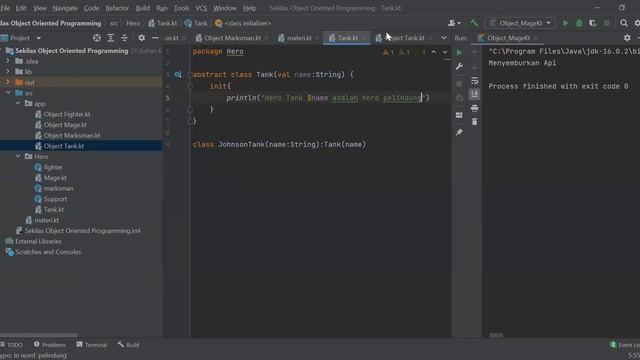The width and height of the screenshot is (640, 360).
Task: Toggle soft-wrap in Run console
Action: tap(474, 81)
